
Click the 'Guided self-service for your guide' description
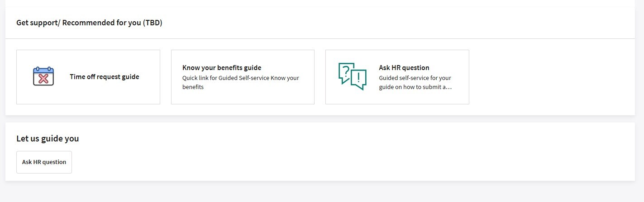click(x=415, y=82)
